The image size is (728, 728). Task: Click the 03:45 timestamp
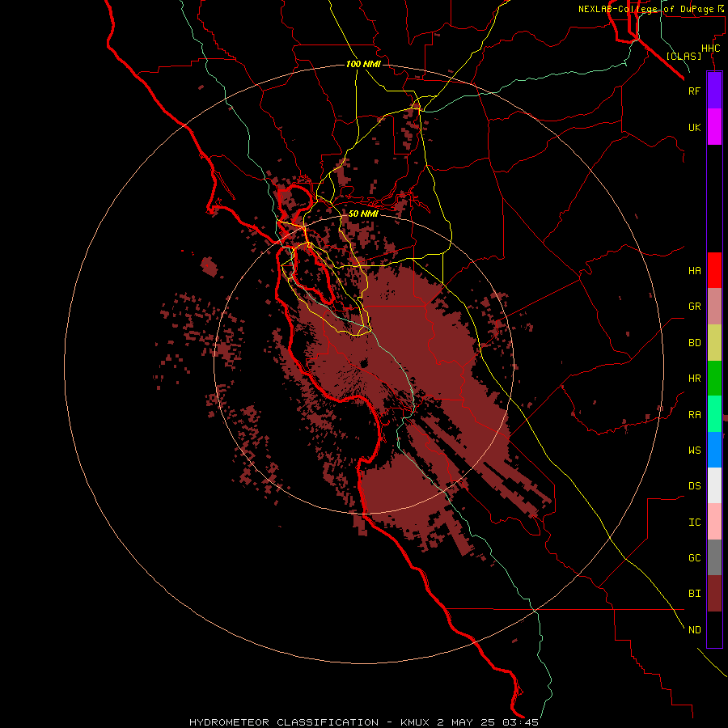coord(520,722)
